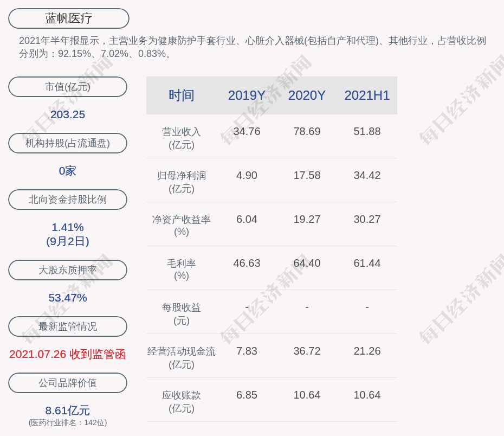Select the 大股东质押率 label pill
The image size is (504, 436).
coord(68,270)
